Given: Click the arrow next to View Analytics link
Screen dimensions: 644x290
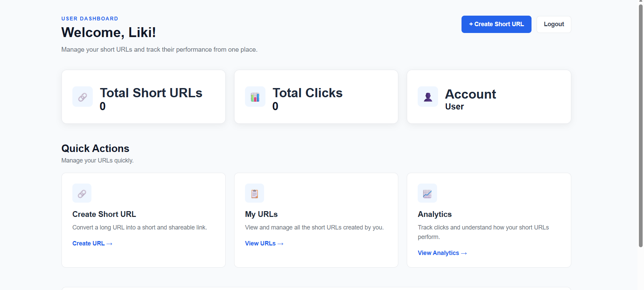Looking at the screenshot, I should pyautogui.click(x=464, y=253).
